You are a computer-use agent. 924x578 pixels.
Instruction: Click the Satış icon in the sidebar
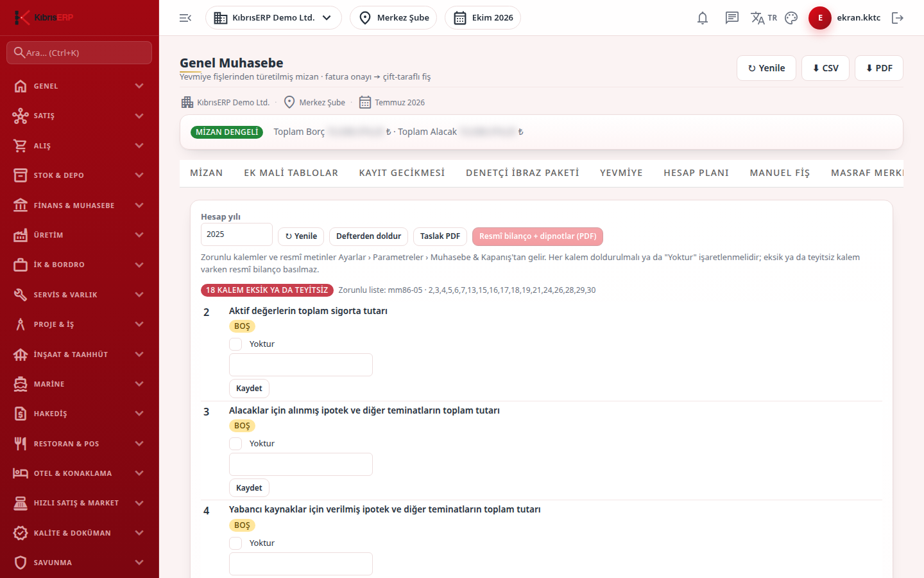coord(21,116)
